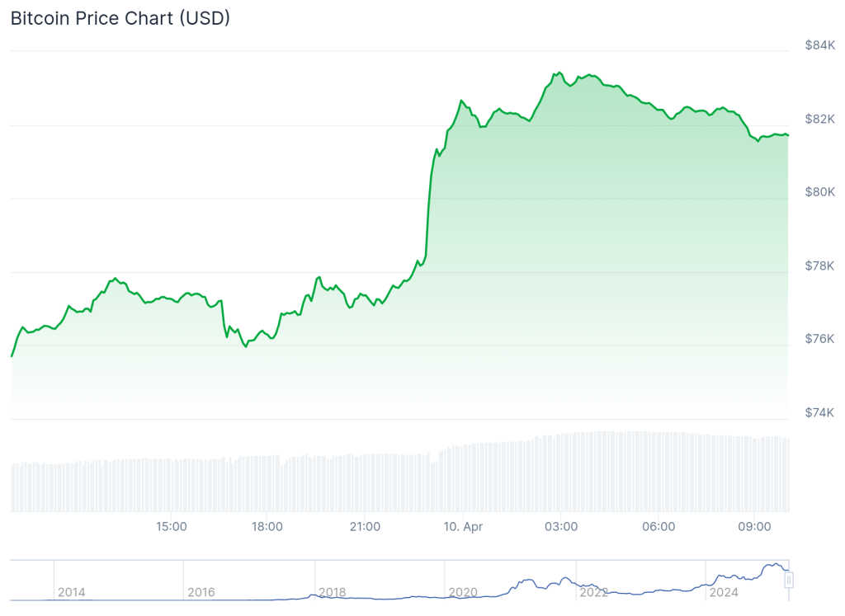Click the 09:00 time axis label
Screen dimensions: 845x616
click(x=754, y=526)
